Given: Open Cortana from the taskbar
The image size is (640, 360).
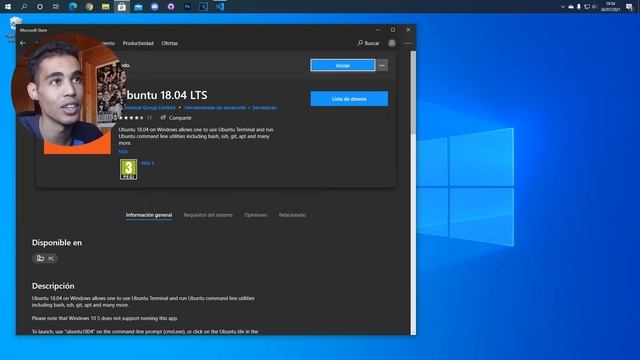Looking at the screenshot, I should pyautogui.click(x=40, y=7).
